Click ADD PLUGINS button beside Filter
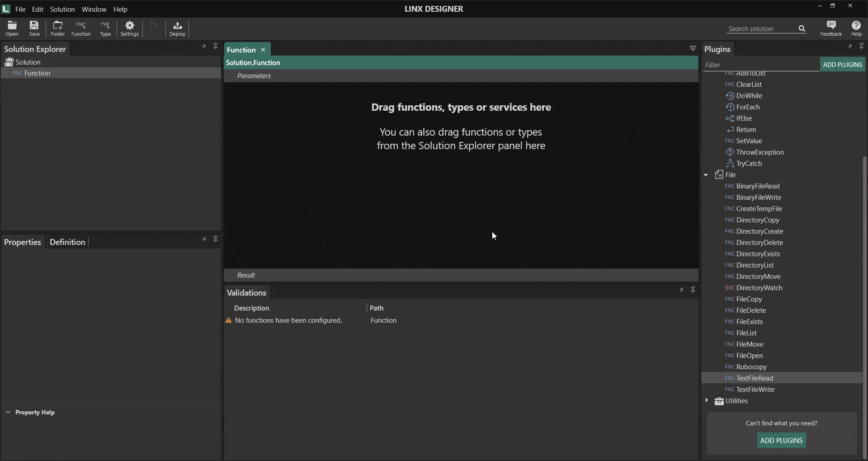The image size is (868, 461). [x=842, y=65]
